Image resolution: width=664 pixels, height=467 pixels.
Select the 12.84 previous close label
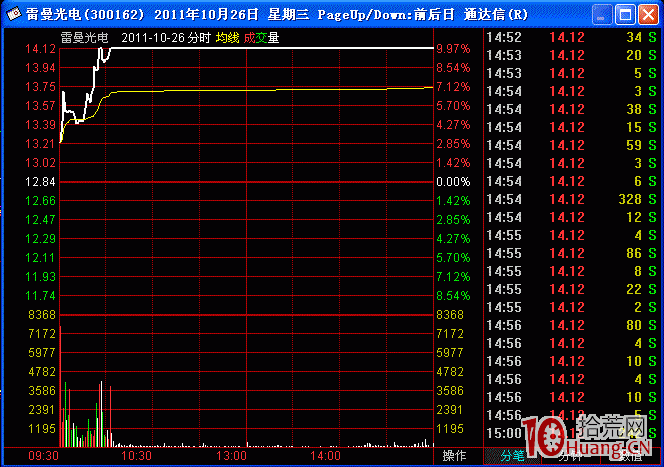[40, 182]
